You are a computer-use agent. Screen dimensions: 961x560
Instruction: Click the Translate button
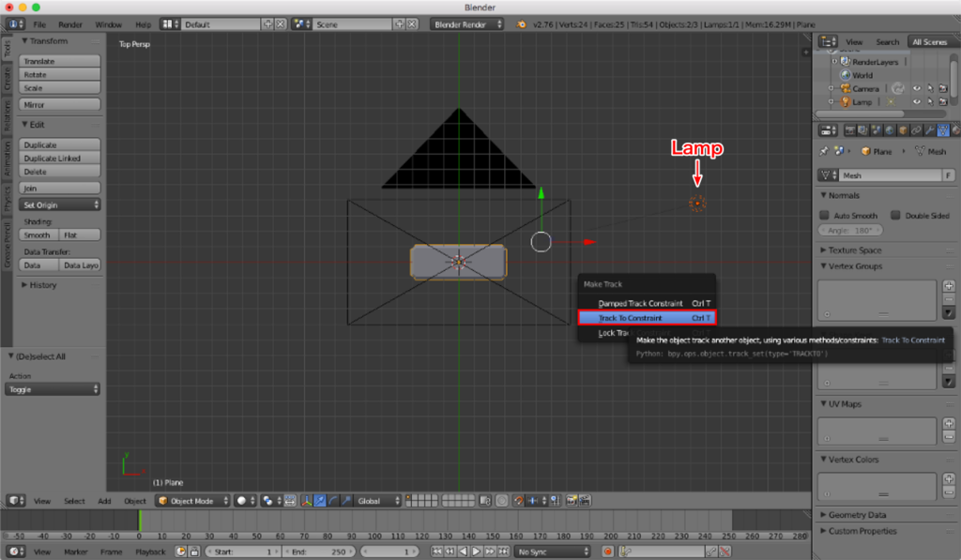59,61
